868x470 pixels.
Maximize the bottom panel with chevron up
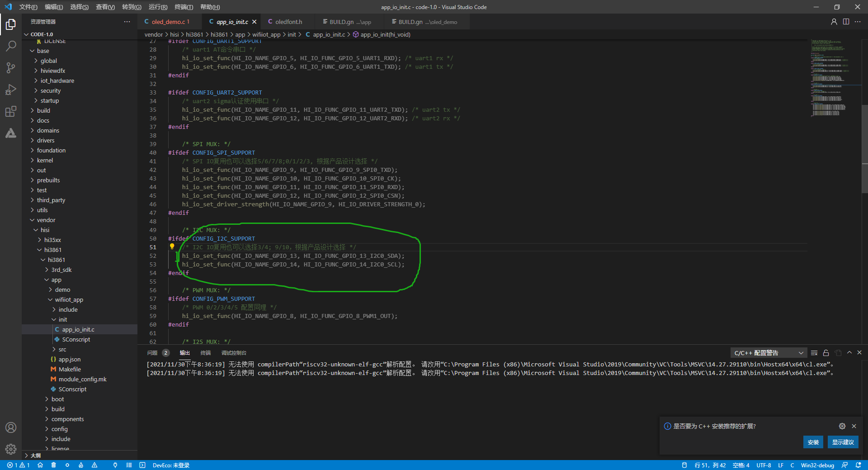849,352
